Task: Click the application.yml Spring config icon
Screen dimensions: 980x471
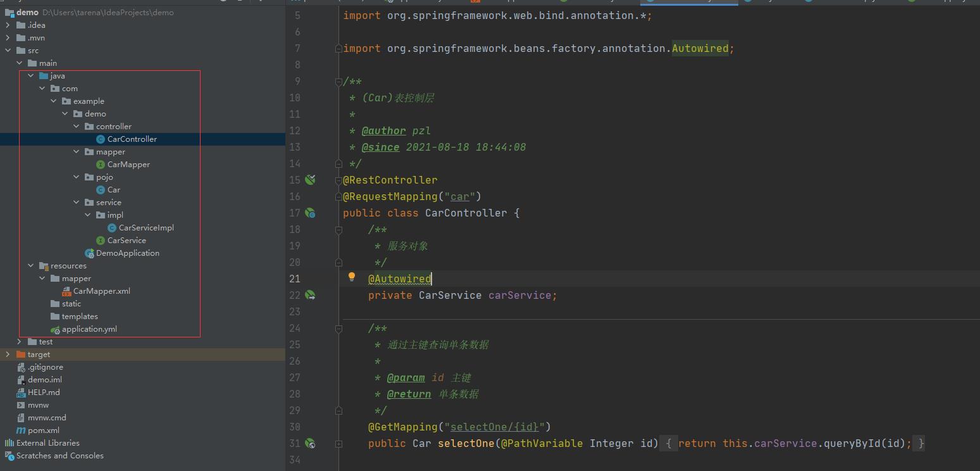Action: [56, 329]
